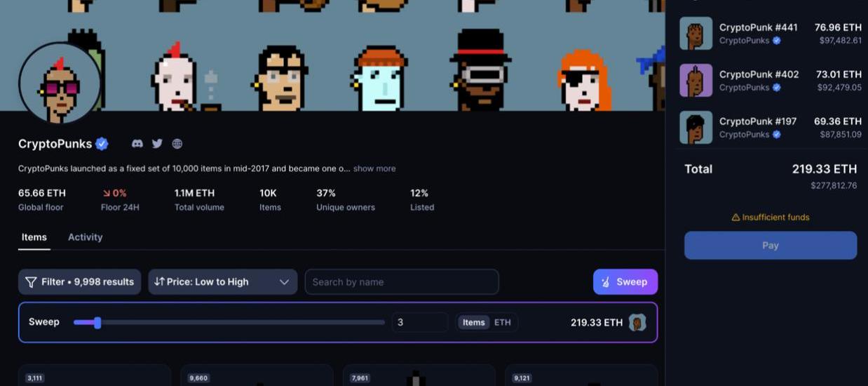Click the verified badge under CryptoPunk #441
The image size is (868, 386).
[777, 41]
